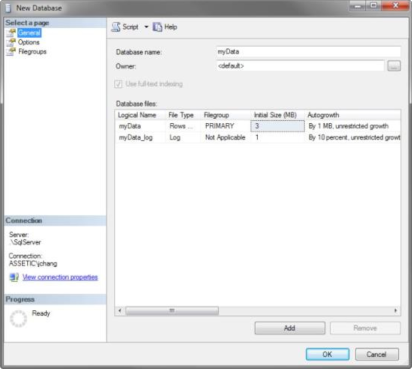This screenshot has height=369, width=412.
Task: Expand the Script dropdown arrow
Action: click(146, 27)
